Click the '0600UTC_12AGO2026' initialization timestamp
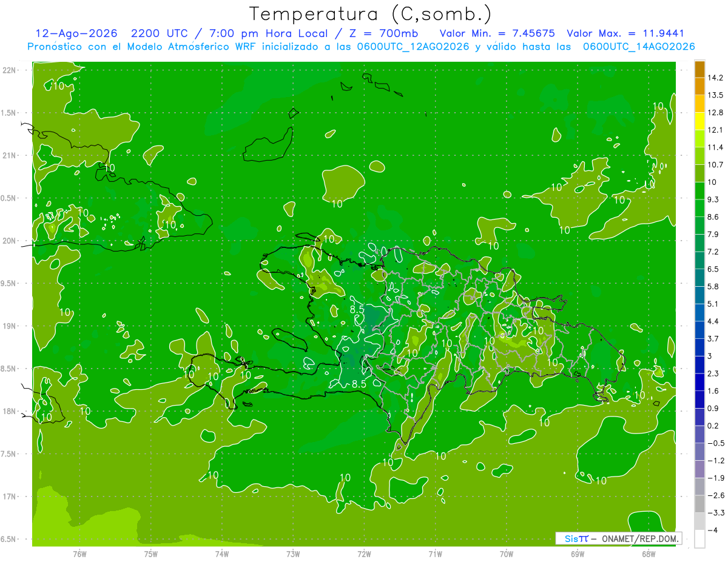The height and width of the screenshot is (562, 728). tap(414, 47)
